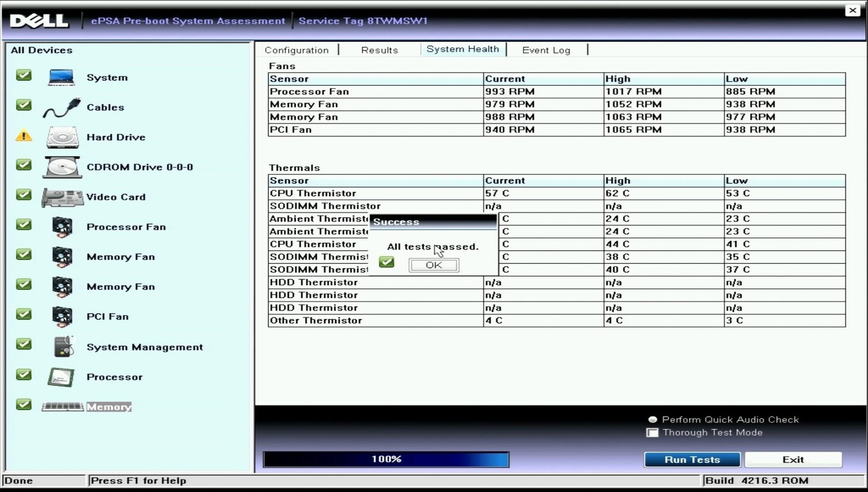Select Perform Quick Audio Check option
Screen dimensions: 868x492
point(653,419)
